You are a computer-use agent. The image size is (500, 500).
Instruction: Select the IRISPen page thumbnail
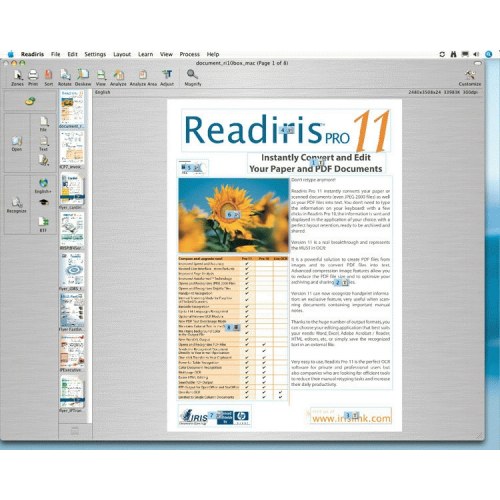[x=72, y=231]
